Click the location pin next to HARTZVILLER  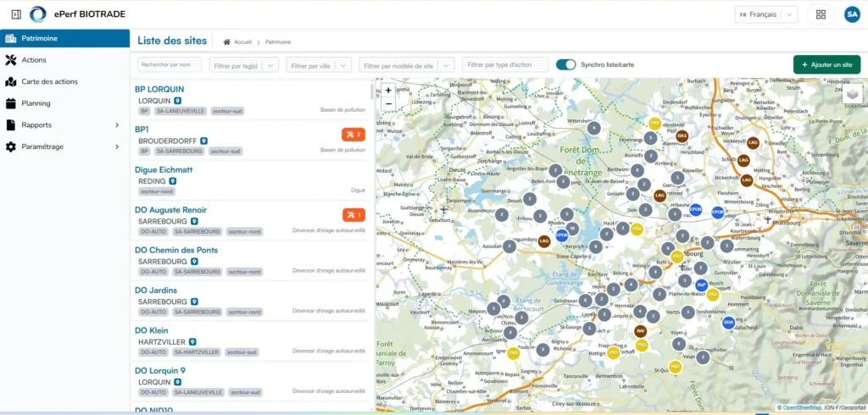192,342
